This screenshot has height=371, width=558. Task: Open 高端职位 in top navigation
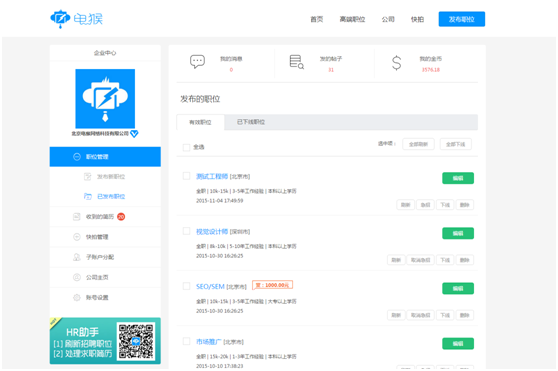[352, 19]
